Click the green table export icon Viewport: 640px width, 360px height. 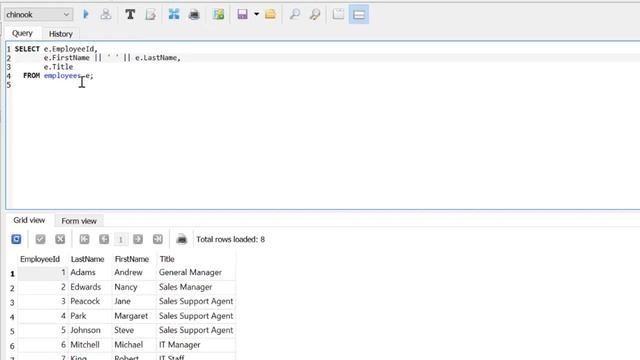click(219, 14)
